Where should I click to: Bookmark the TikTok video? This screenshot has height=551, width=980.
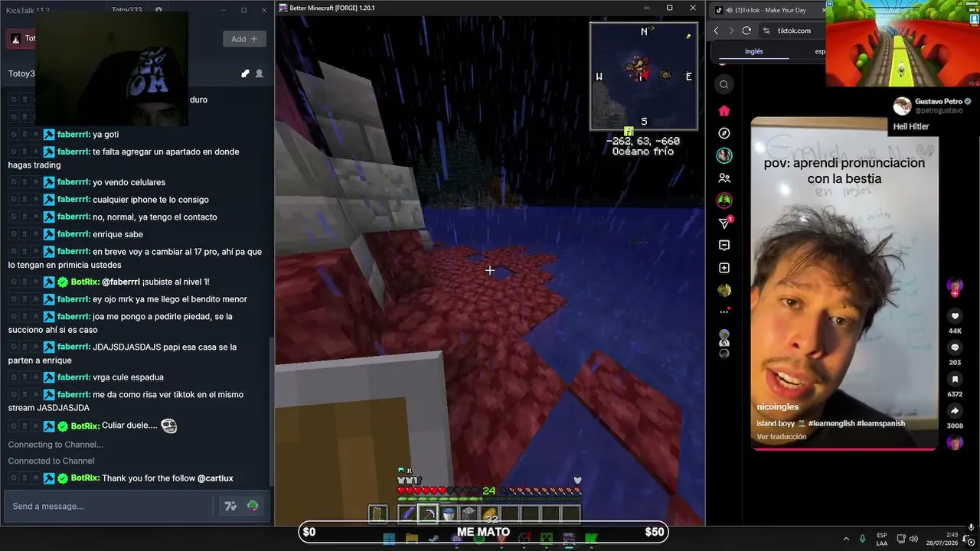coord(955,380)
